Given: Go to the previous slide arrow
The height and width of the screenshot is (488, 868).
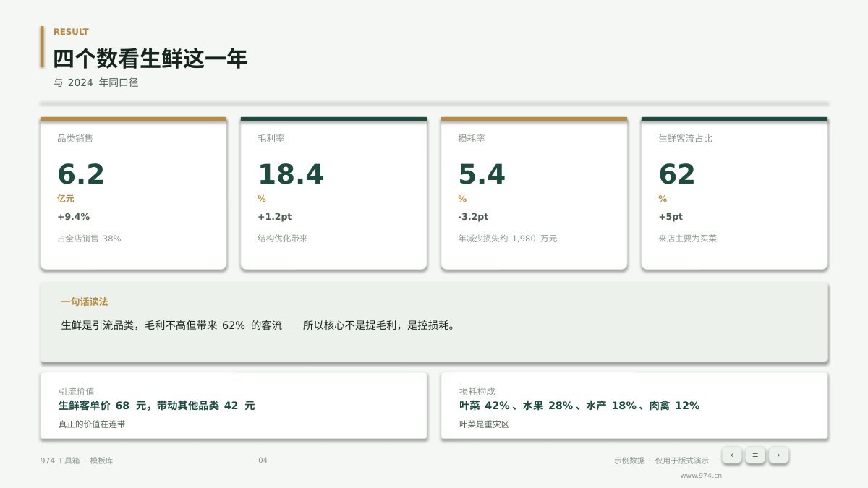Looking at the screenshot, I should pyautogui.click(x=732, y=455).
